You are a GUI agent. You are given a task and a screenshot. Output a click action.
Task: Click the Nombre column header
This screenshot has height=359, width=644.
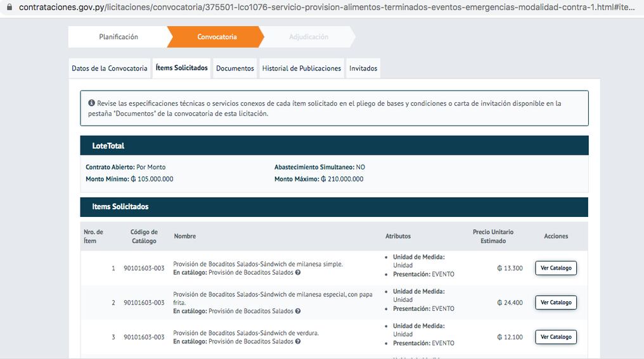coord(185,236)
